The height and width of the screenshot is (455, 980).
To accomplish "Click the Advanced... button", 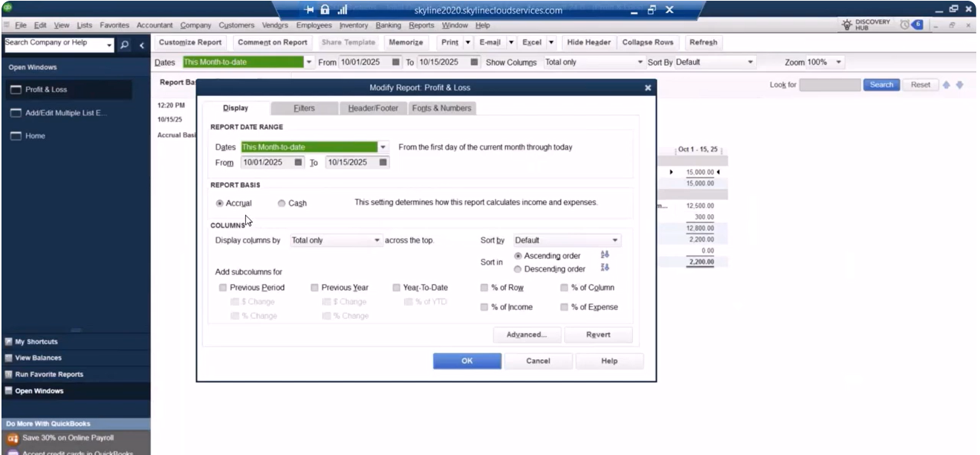I will 526,335.
